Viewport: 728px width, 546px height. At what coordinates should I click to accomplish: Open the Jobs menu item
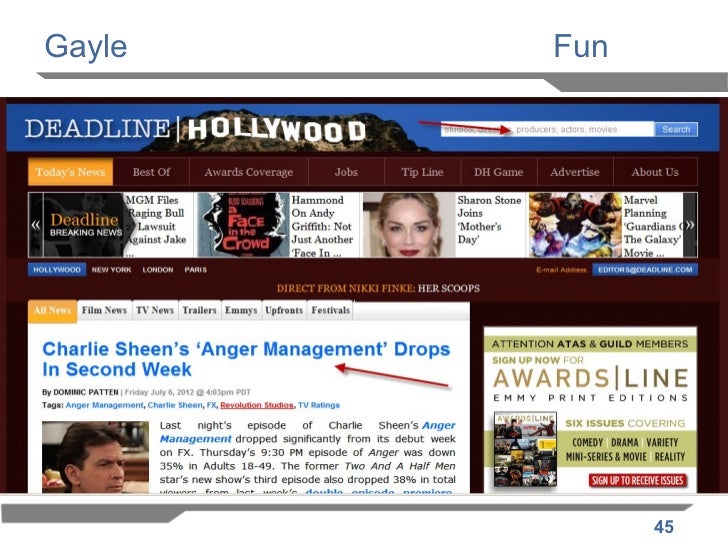pos(346,172)
